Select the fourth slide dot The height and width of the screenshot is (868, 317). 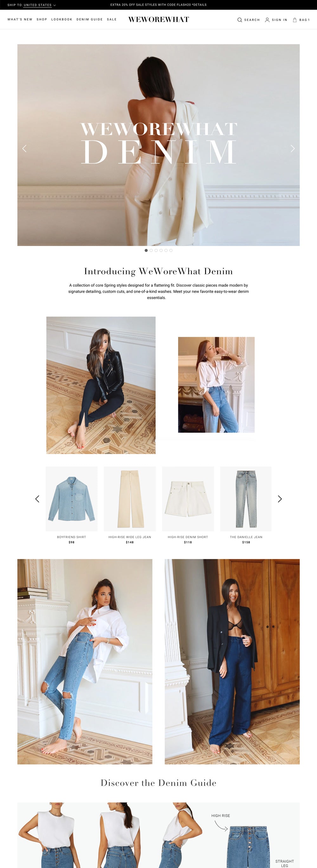[161, 250]
